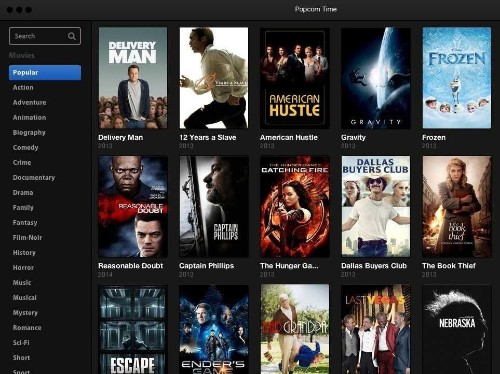
Task: Open the Delivery Man poster
Action: tap(133, 78)
